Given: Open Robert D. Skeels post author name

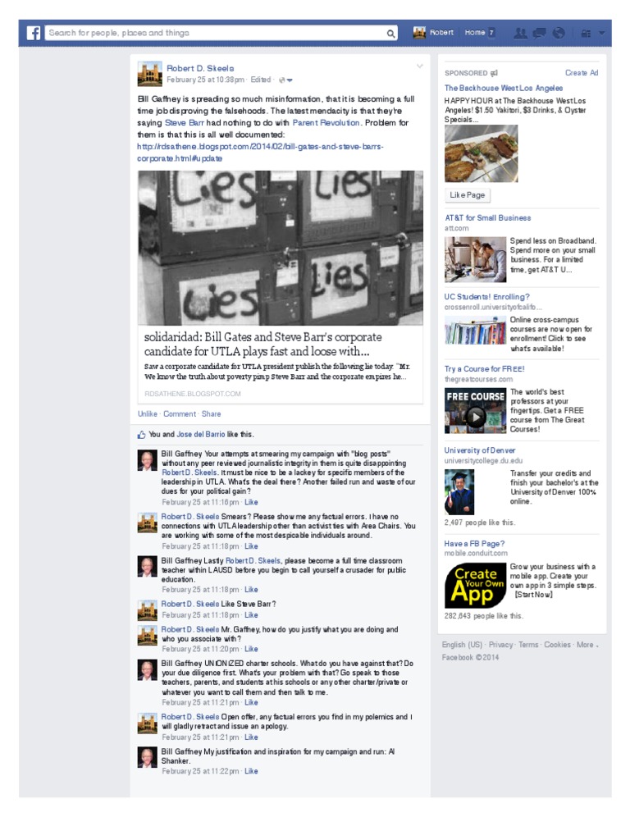Looking at the screenshot, I should click(200, 68).
